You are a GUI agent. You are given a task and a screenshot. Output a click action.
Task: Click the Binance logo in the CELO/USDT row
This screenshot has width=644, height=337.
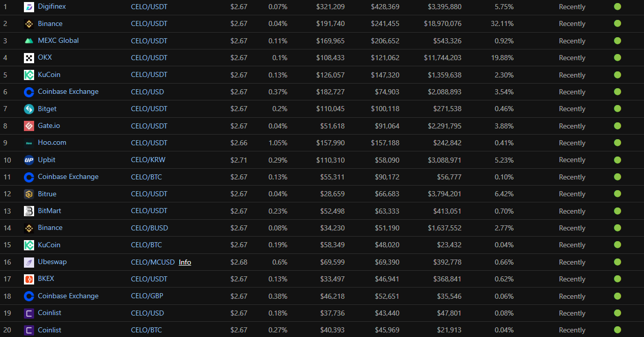(x=29, y=24)
